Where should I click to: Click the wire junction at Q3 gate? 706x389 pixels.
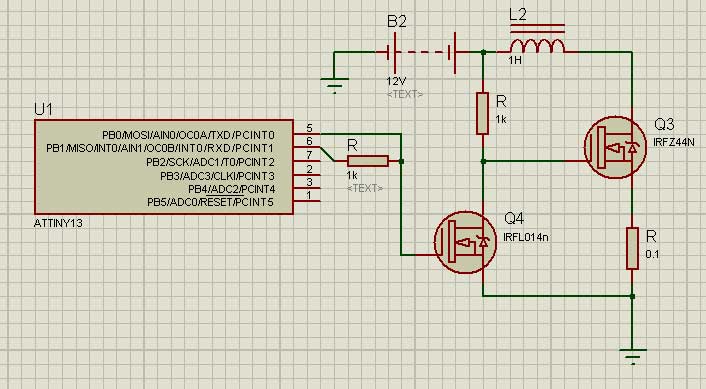(x=483, y=161)
